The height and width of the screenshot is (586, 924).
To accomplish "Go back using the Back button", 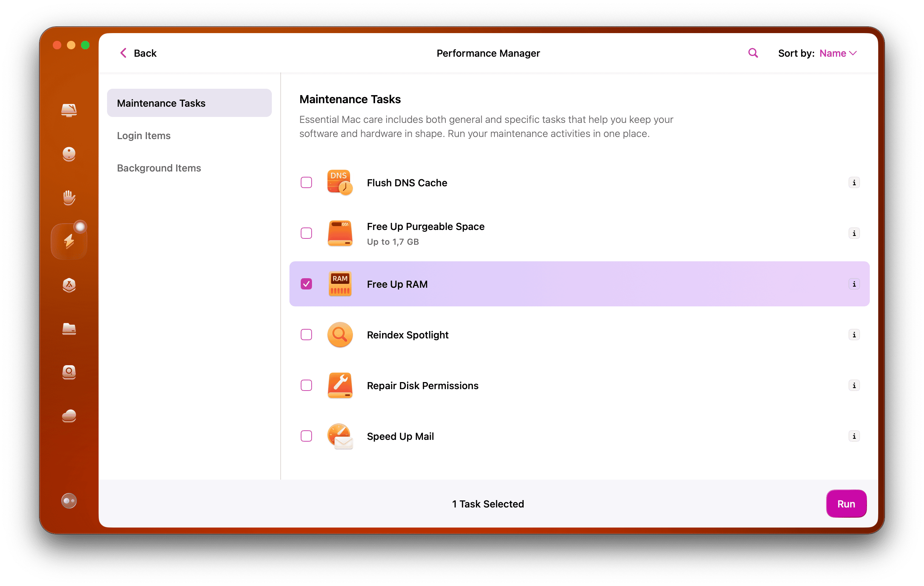I will coord(137,53).
